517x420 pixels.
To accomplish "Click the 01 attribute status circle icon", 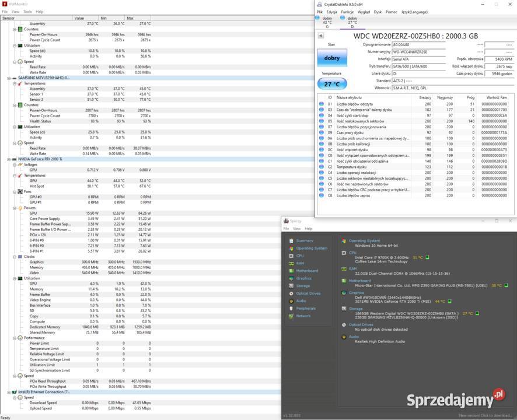I will click(x=322, y=104).
